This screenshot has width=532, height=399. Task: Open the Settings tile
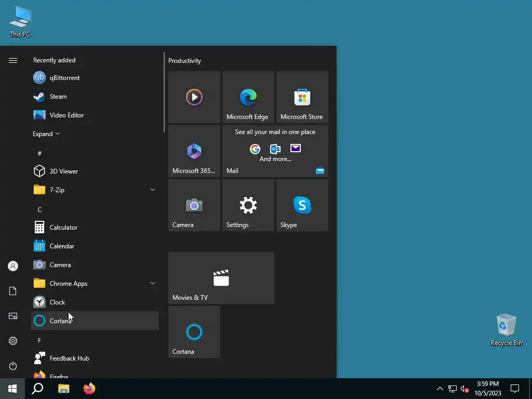tap(248, 205)
